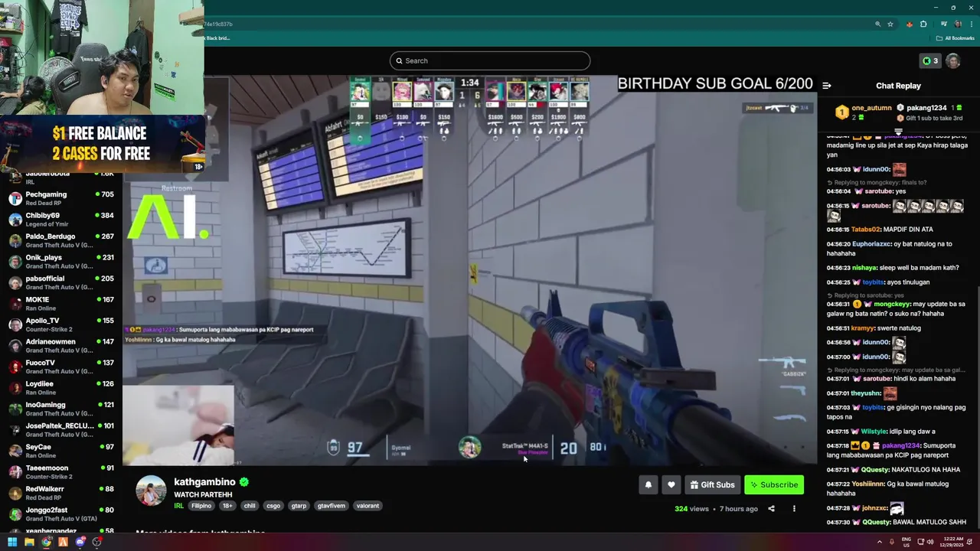Select the valorant tag
The height and width of the screenshot is (551, 980).
(367, 506)
